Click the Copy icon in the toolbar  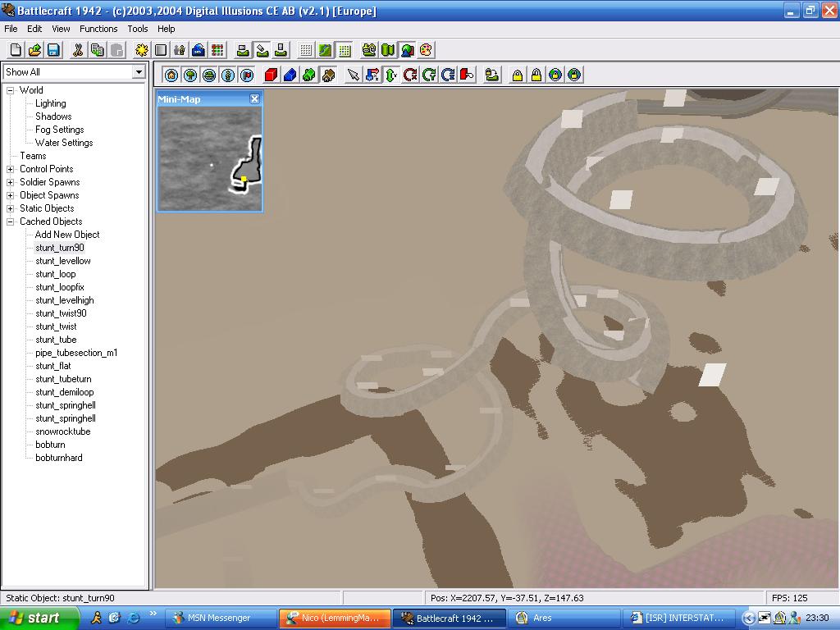tap(98, 50)
